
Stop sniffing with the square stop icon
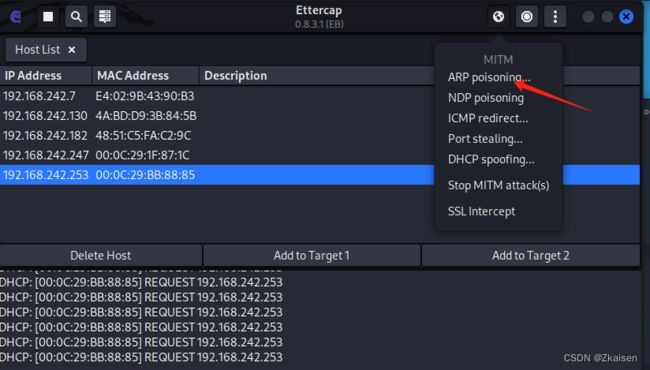48,17
